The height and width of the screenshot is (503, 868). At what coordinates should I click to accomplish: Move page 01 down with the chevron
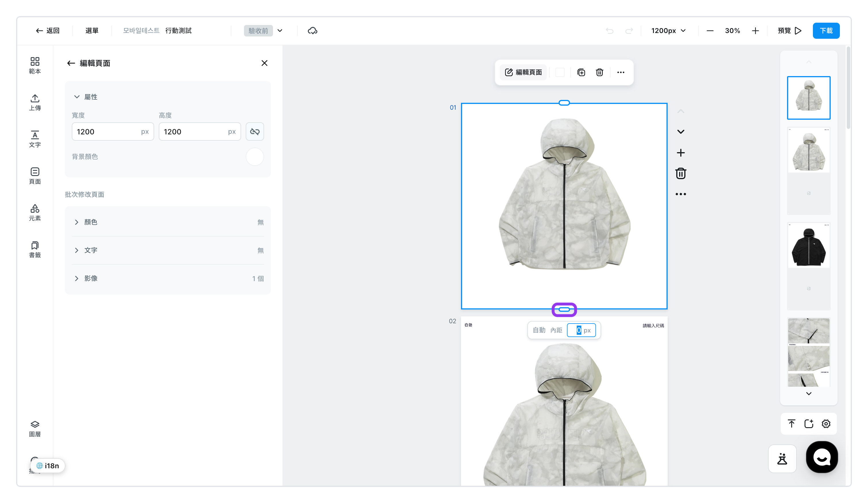click(681, 131)
